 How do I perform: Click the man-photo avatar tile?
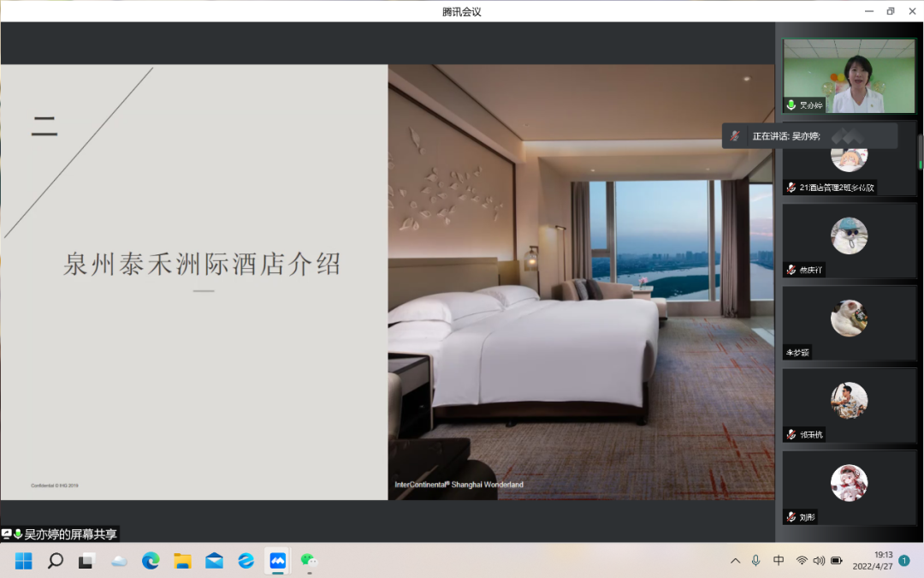tap(849, 401)
